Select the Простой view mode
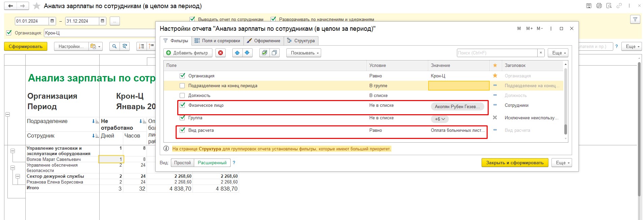The height and width of the screenshot is (220, 644). [182, 163]
